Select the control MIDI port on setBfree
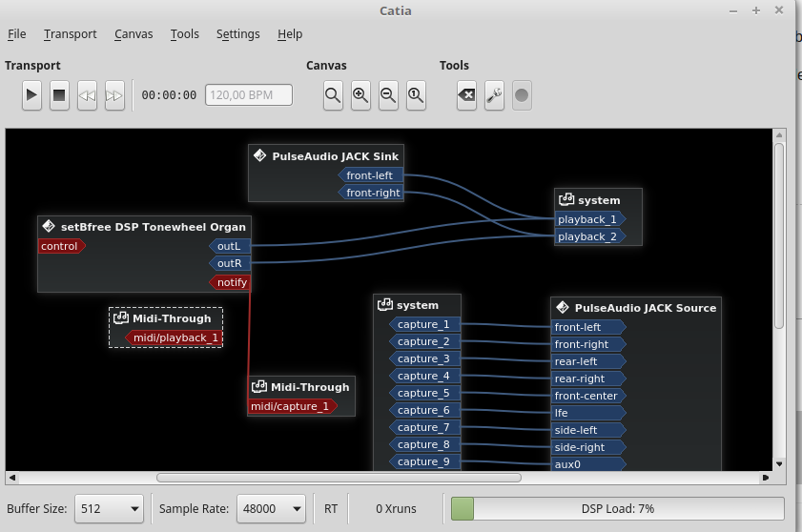Image resolution: width=802 pixels, height=532 pixels. point(61,246)
